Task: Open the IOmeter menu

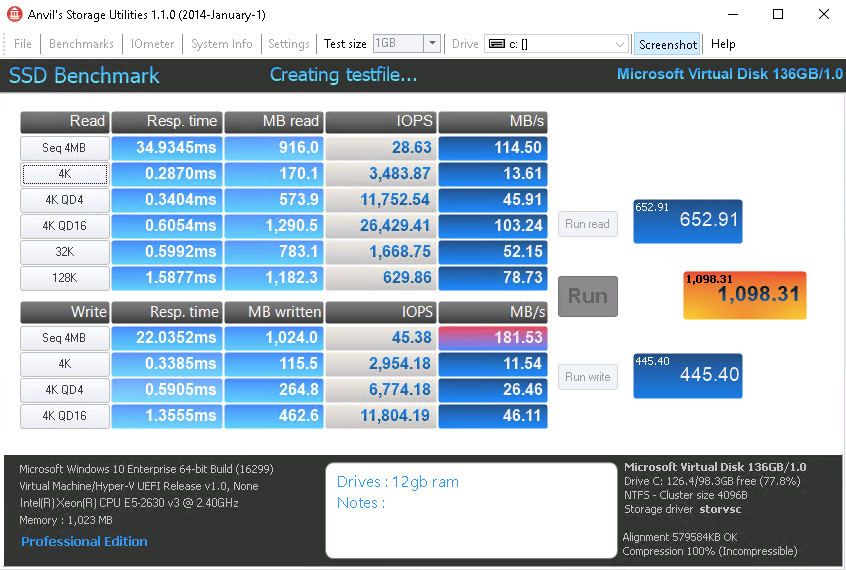Action: click(153, 44)
